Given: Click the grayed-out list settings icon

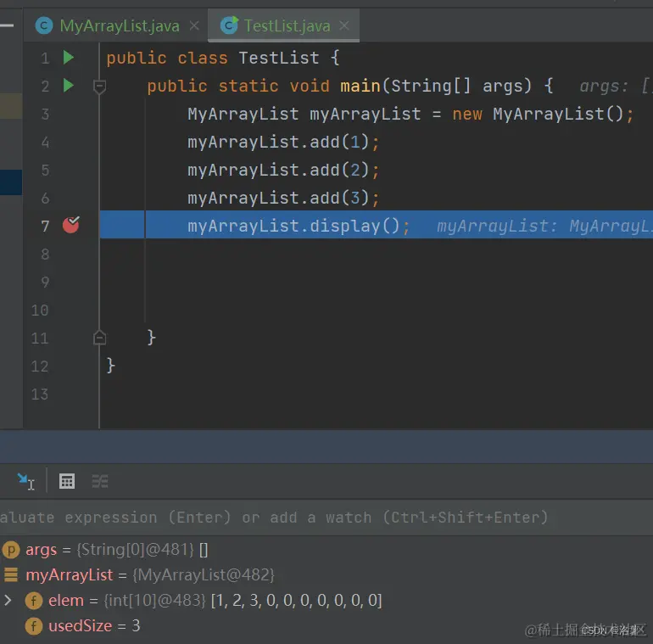Looking at the screenshot, I should point(100,482).
